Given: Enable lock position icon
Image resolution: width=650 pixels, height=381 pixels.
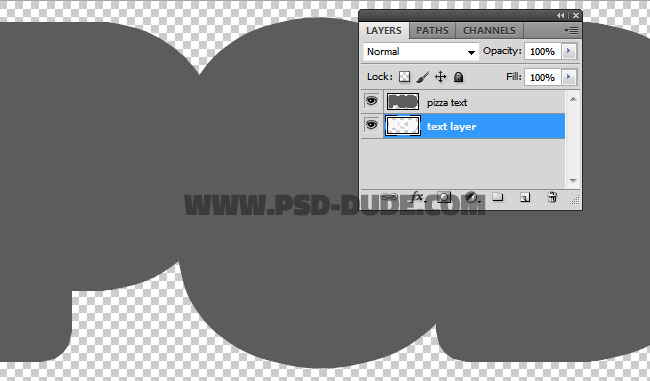Looking at the screenshot, I should click(x=440, y=77).
